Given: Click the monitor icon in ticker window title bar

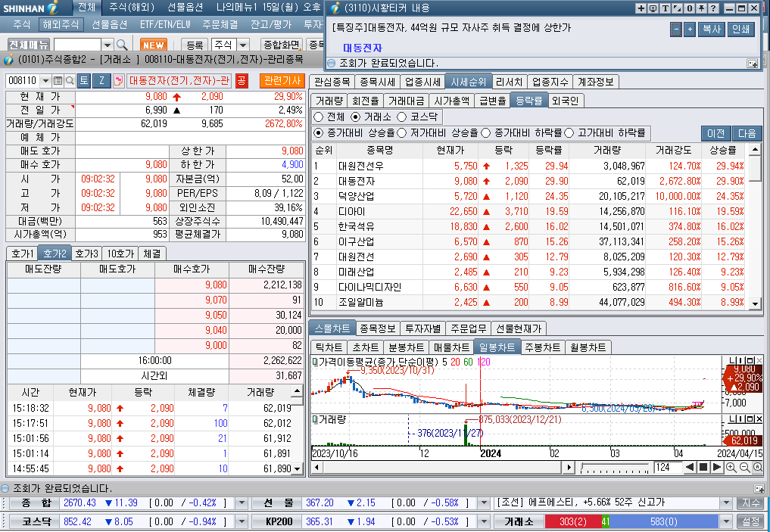Looking at the screenshot, I should tap(653, 8).
